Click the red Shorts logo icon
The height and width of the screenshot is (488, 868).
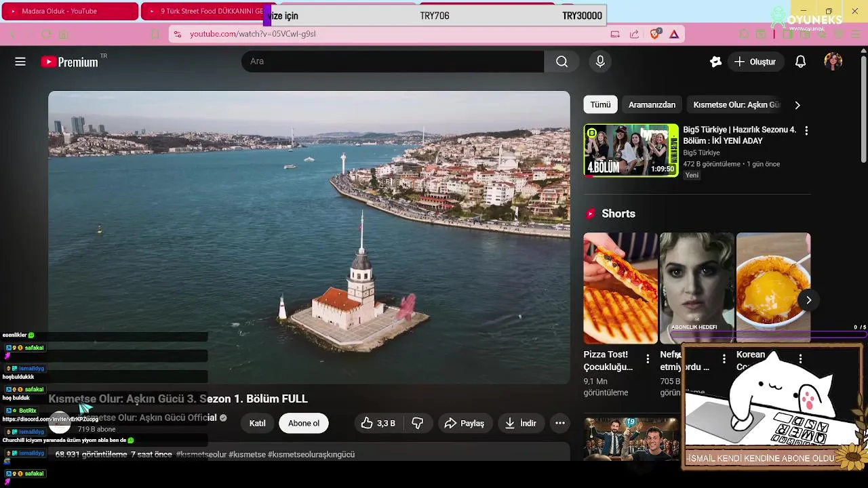coord(590,213)
